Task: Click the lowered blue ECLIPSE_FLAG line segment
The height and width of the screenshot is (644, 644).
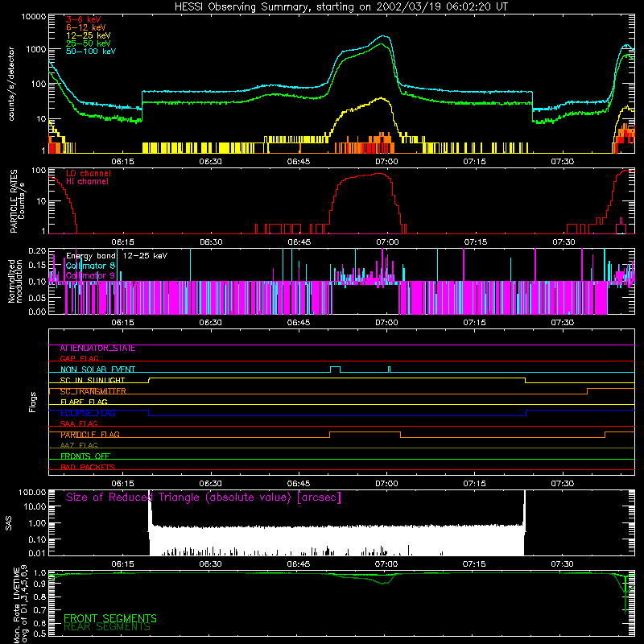Action: [x=337, y=415]
